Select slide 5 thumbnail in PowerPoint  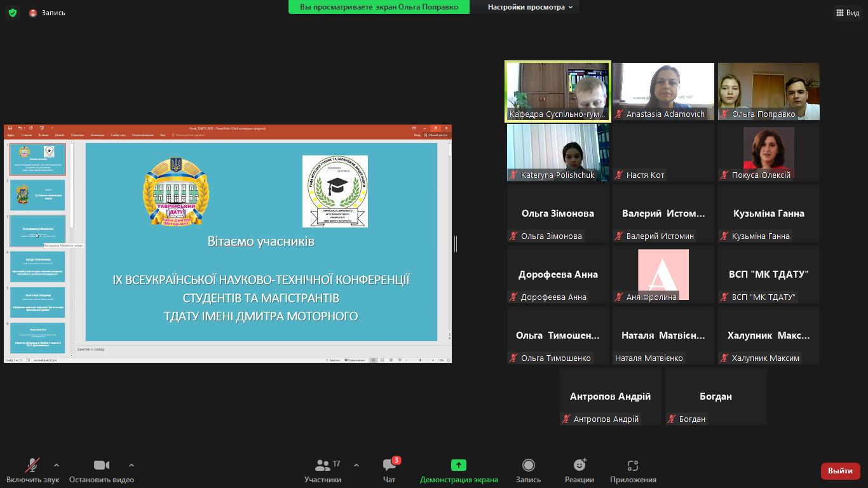click(x=37, y=302)
